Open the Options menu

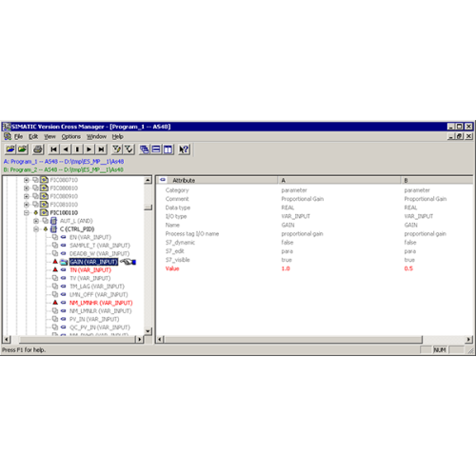tap(71, 136)
